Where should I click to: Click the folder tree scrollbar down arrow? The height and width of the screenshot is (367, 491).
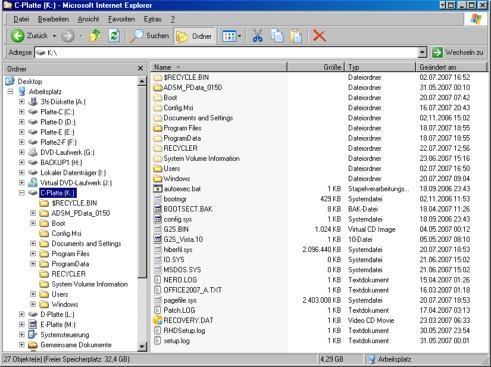point(142,347)
